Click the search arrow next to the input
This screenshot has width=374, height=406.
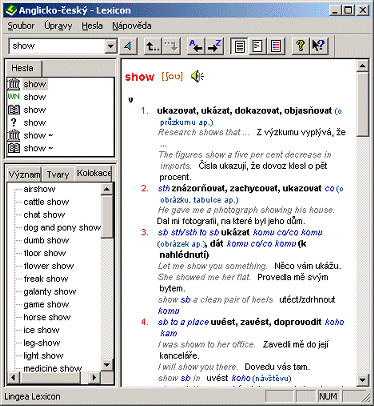[x=128, y=46]
